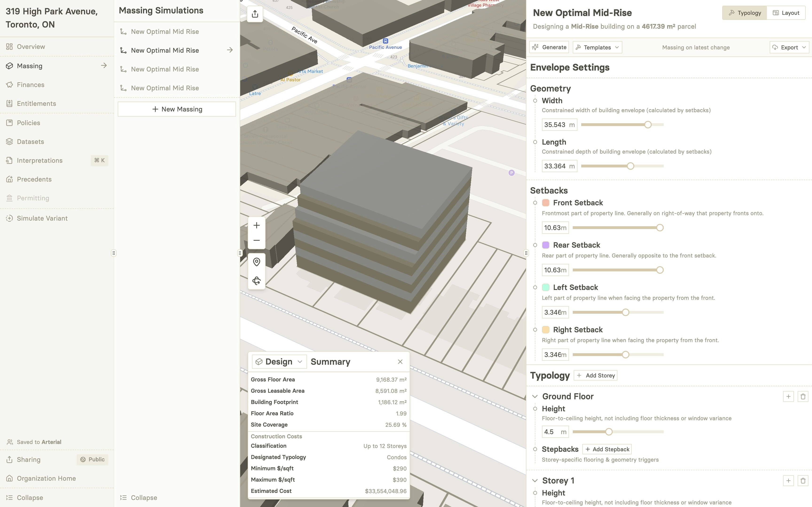Open the Export dropdown
This screenshot has height=507, width=812.
789,47
